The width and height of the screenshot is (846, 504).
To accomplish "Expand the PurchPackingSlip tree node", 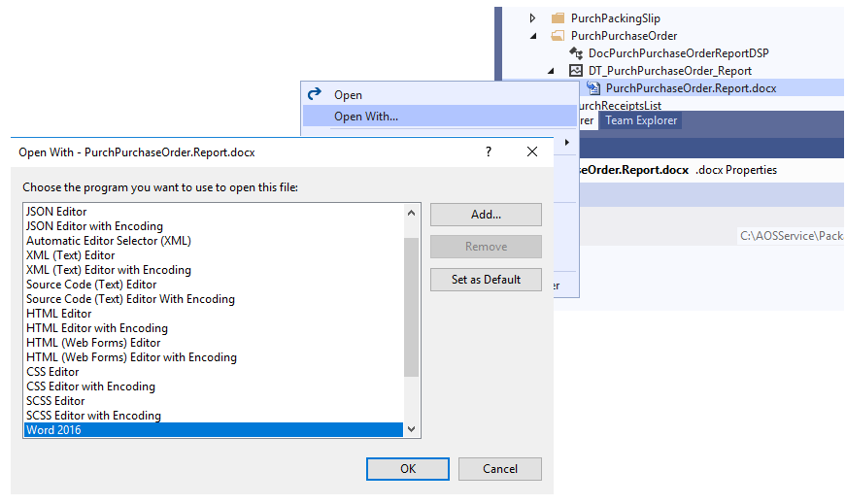I will click(532, 18).
